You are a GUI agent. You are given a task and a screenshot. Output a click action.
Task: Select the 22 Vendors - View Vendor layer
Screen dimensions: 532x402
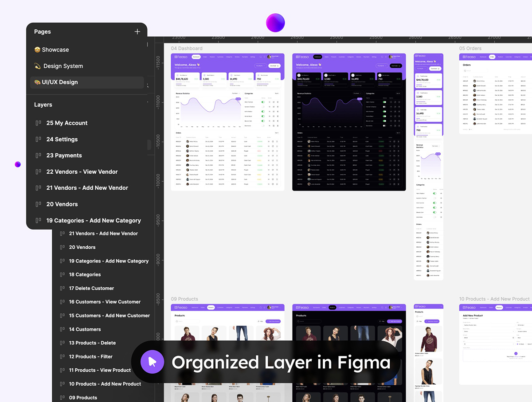pyautogui.click(x=82, y=172)
